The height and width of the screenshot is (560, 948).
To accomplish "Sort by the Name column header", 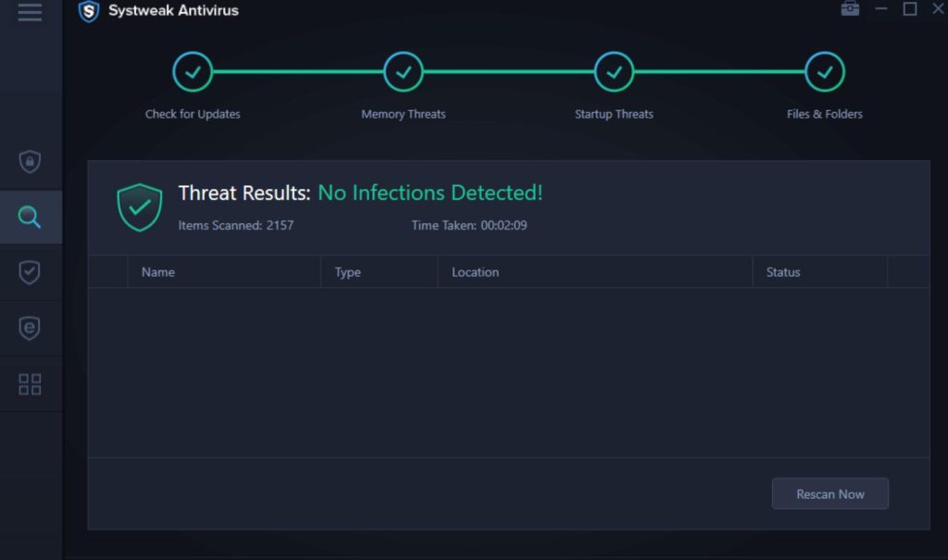I will (224, 272).
